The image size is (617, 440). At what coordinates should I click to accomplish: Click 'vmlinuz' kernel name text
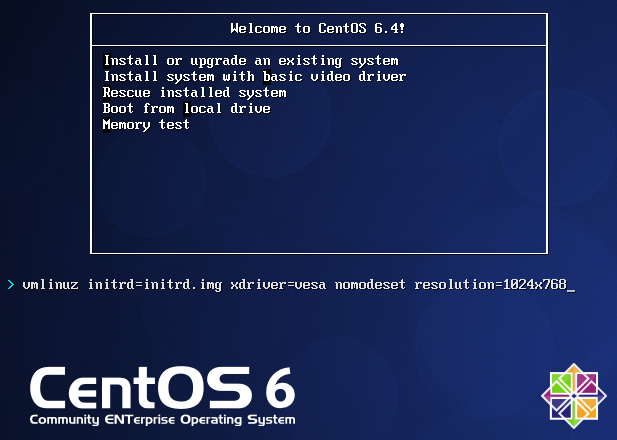50,285
